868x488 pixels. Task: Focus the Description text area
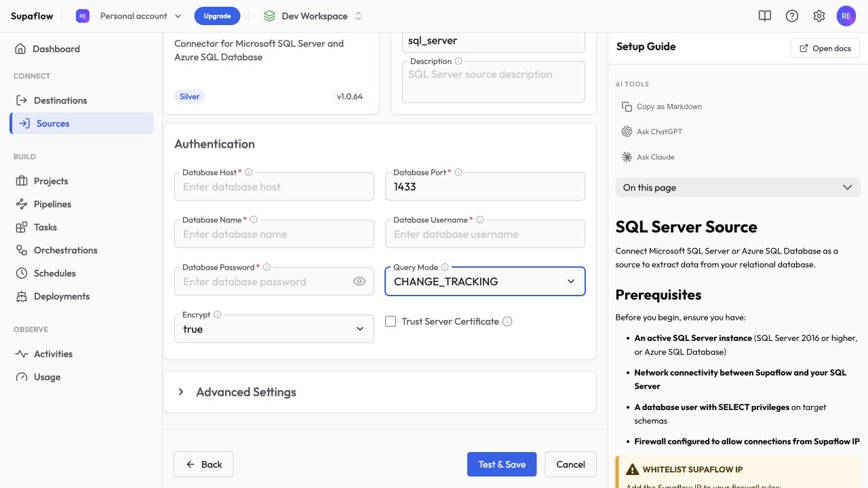pyautogui.click(x=494, y=82)
